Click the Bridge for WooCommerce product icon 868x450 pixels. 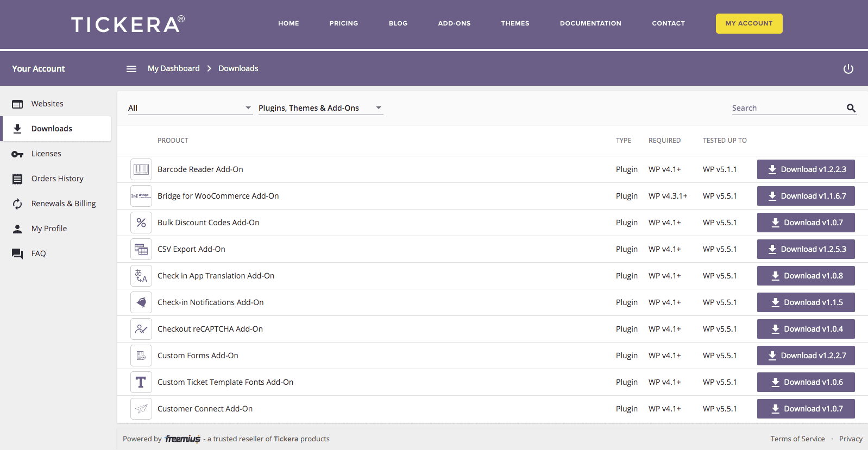tap(141, 196)
